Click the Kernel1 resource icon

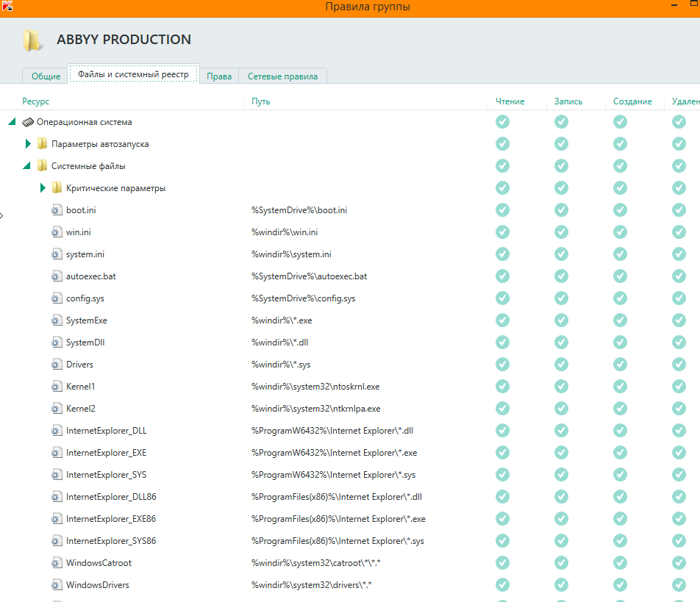pyautogui.click(x=57, y=387)
